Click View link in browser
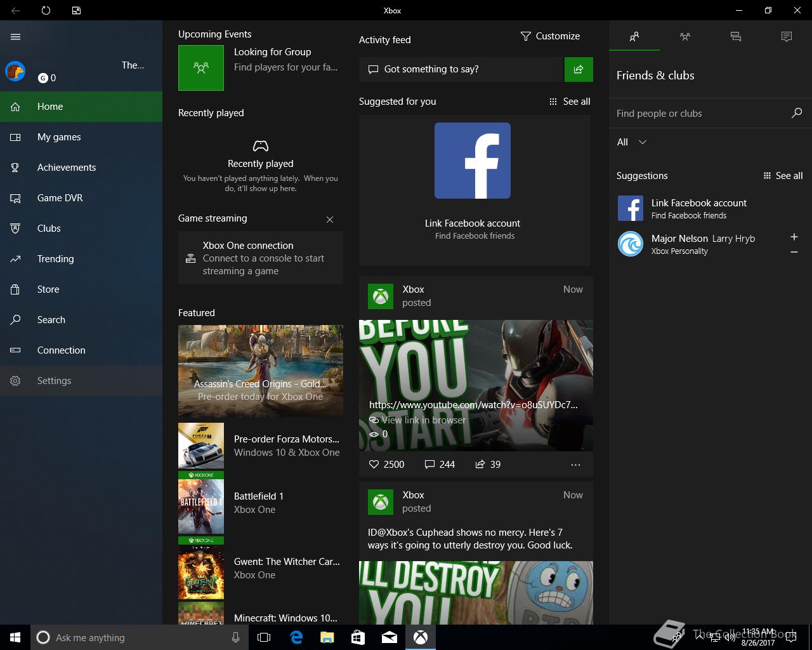This screenshot has width=812, height=650. pos(417,420)
